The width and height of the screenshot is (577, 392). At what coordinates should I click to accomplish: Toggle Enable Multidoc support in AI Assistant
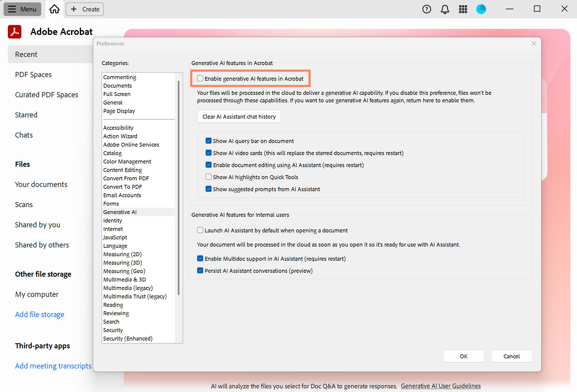coord(200,259)
